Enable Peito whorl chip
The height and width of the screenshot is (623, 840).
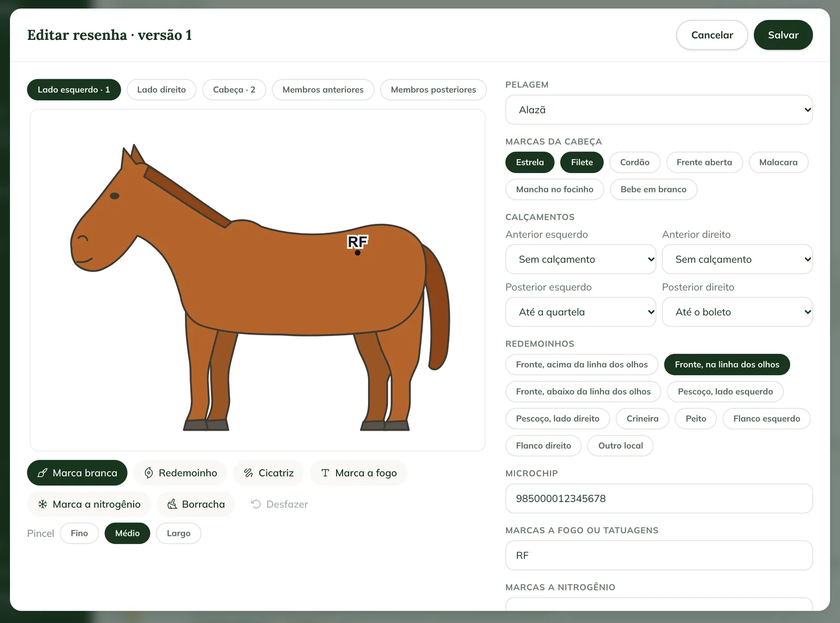coord(696,419)
